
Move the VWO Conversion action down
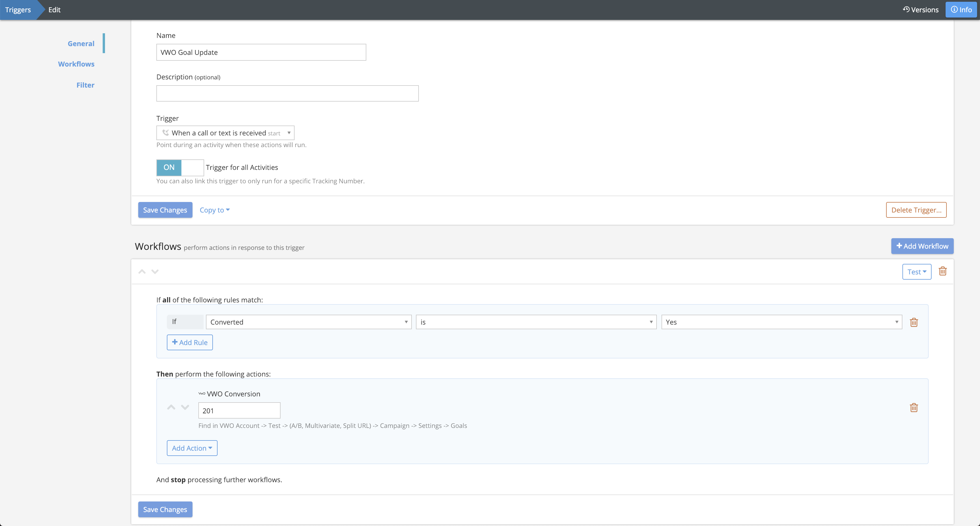185,407
